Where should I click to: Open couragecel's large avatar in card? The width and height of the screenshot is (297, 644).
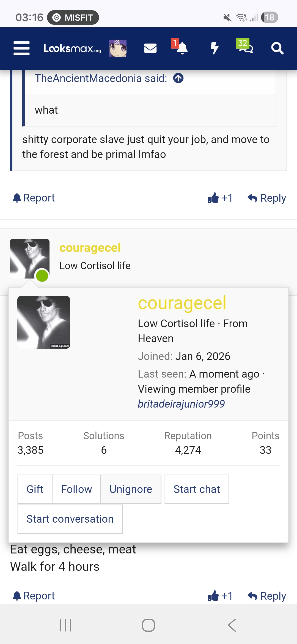(44, 322)
